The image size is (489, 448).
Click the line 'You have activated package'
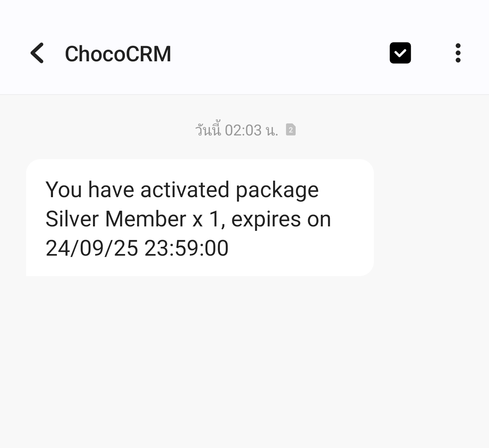pyautogui.click(x=182, y=190)
